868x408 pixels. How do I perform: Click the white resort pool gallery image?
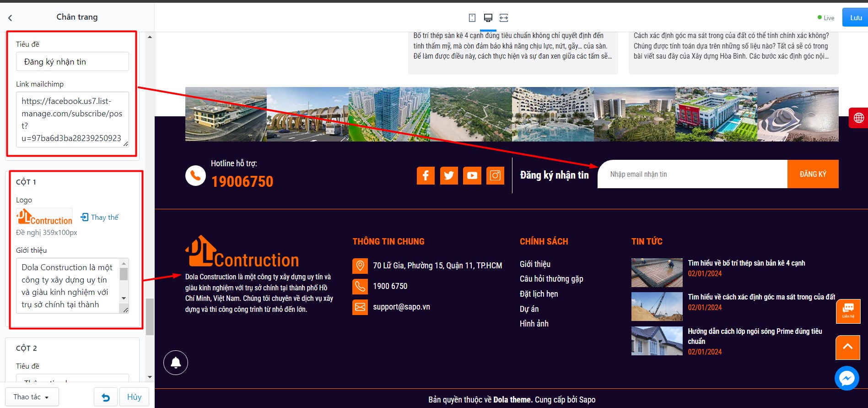[x=553, y=114]
